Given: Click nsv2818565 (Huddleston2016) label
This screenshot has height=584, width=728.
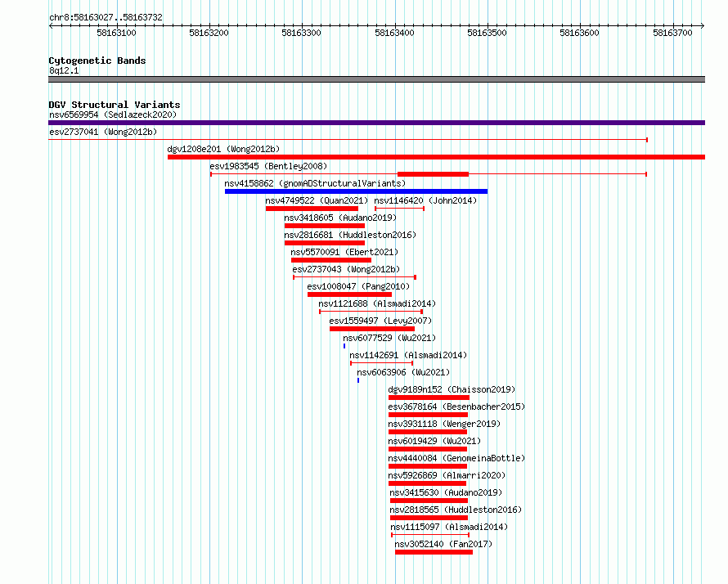Looking at the screenshot, I should (x=456, y=510).
